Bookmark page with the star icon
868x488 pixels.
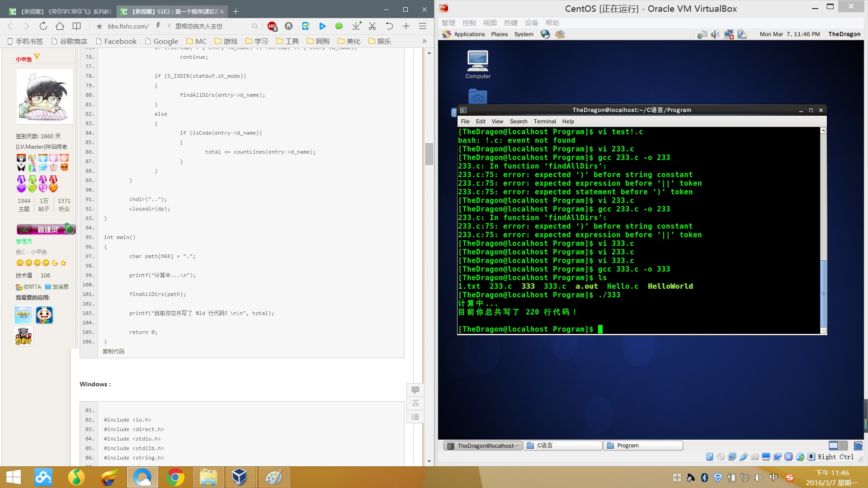click(99, 26)
